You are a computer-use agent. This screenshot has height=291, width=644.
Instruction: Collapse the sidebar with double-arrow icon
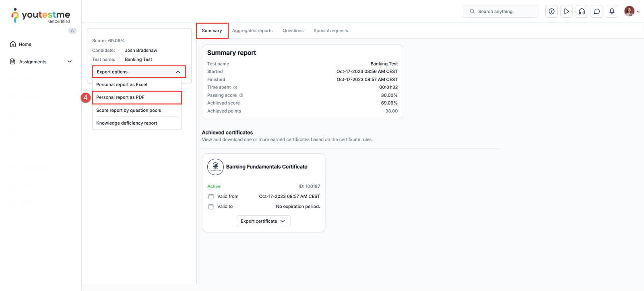click(x=72, y=31)
